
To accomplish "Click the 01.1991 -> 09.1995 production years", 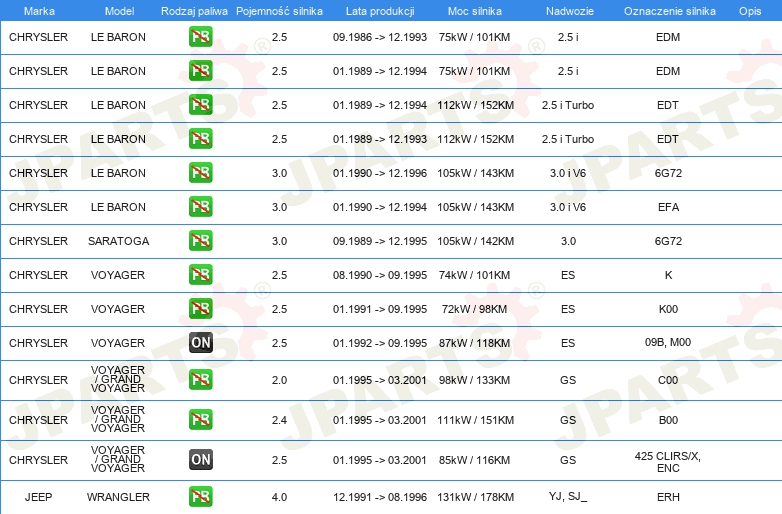I will point(380,309).
